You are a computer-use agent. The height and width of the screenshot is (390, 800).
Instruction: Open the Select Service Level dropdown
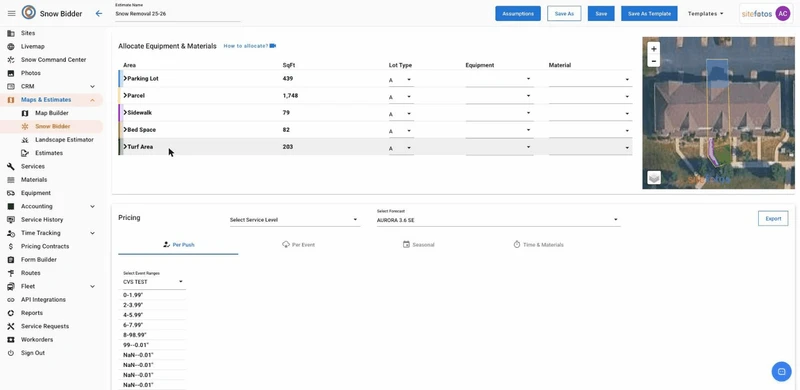tap(294, 220)
